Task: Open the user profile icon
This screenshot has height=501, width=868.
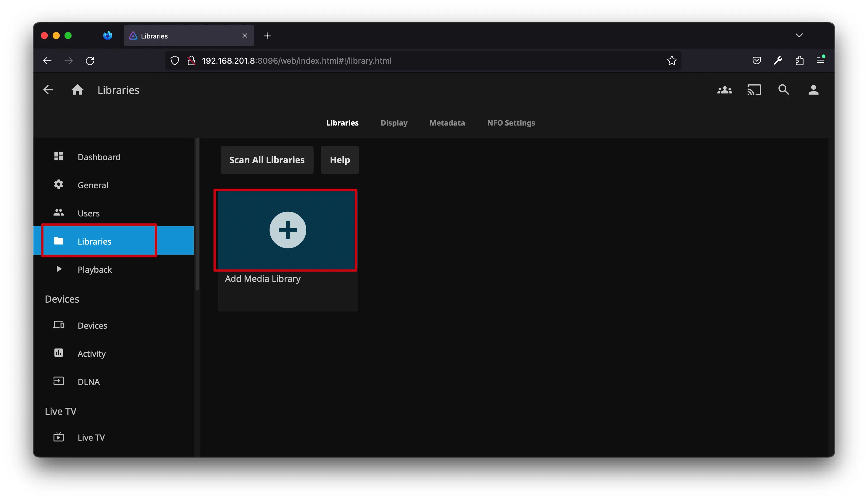Action: pyautogui.click(x=813, y=90)
